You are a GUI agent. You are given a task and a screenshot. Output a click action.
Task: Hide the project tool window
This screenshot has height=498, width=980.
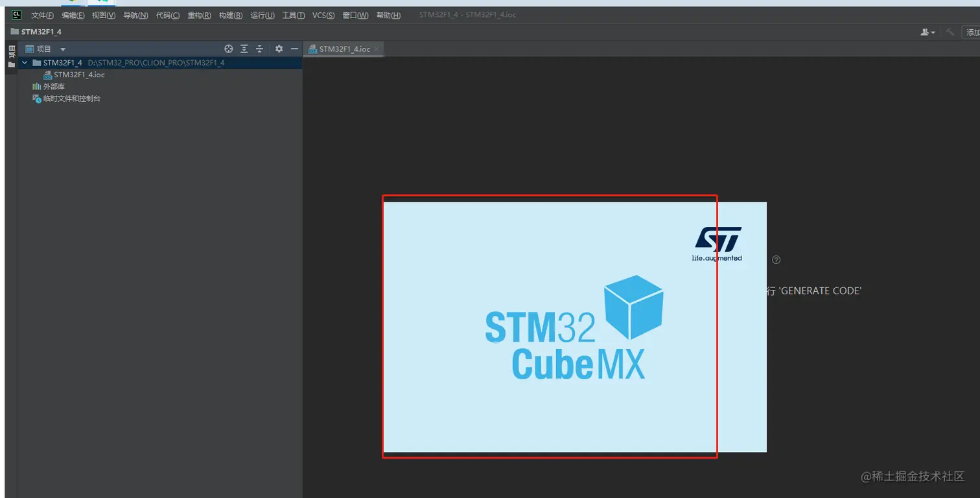click(x=294, y=49)
